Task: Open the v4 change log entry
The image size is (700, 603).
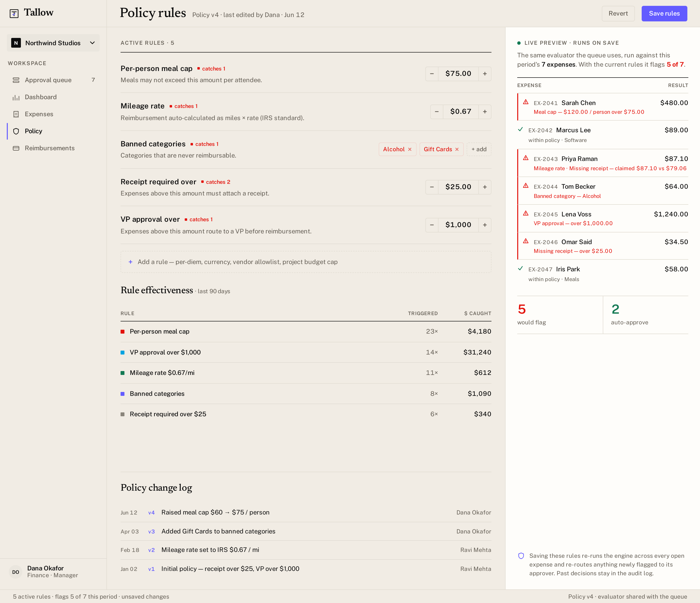Action: [306, 512]
